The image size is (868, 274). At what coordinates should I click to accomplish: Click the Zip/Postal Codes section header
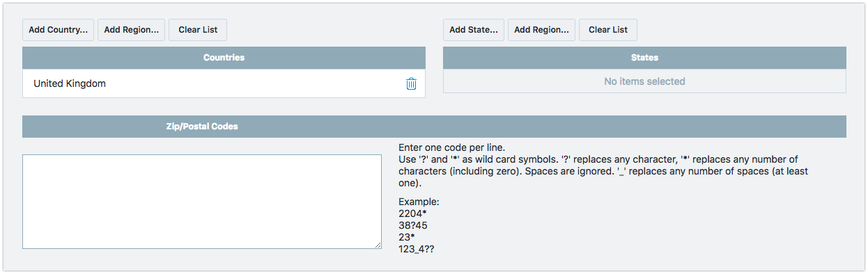(434, 127)
